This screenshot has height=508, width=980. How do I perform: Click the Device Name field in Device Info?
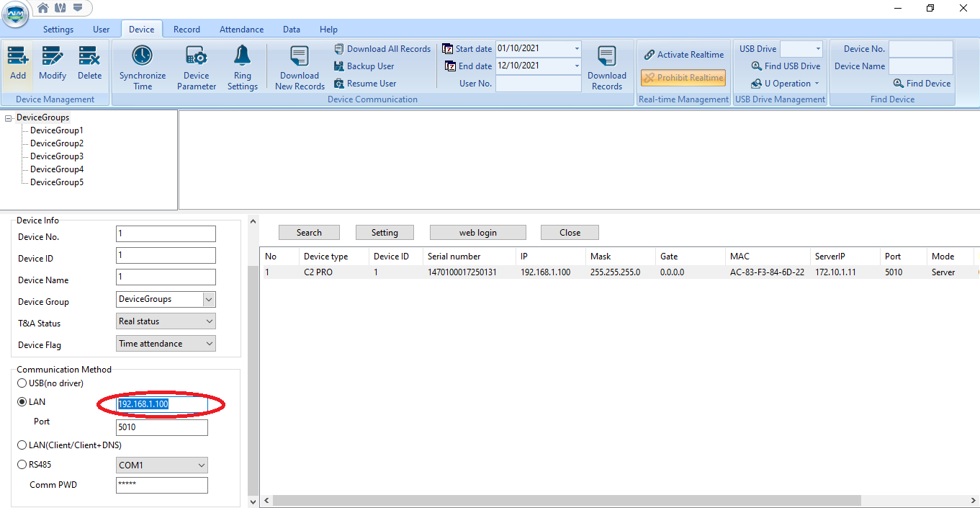coord(166,277)
